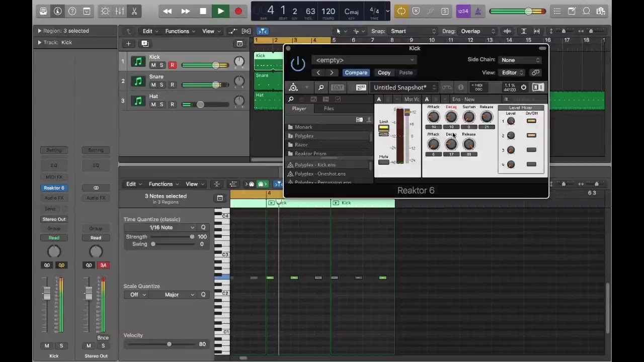The height and width of the screenshot is (362, 644).
Task: Go to next preset arrow
Action: click(332, 72)
